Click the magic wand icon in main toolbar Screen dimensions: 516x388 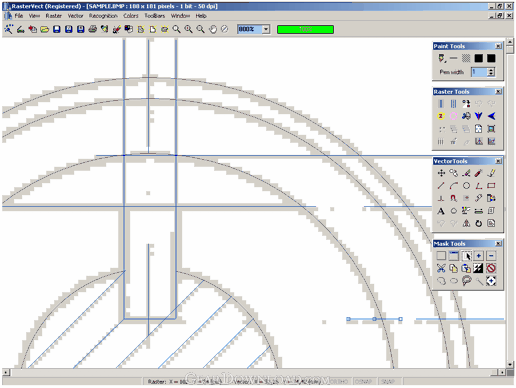coord(8,29)
